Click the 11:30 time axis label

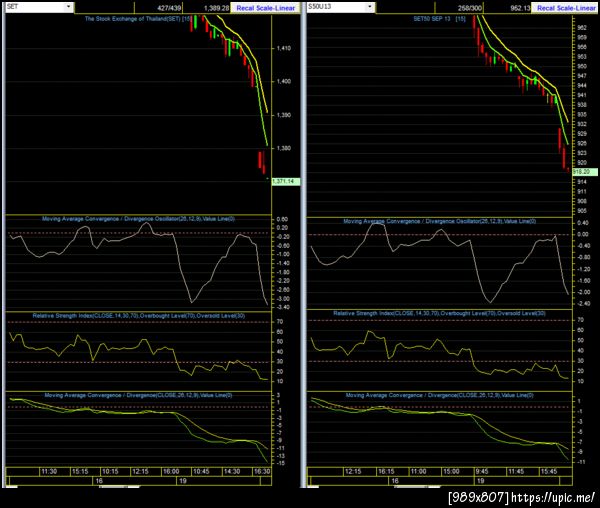[x=49, y=471]
